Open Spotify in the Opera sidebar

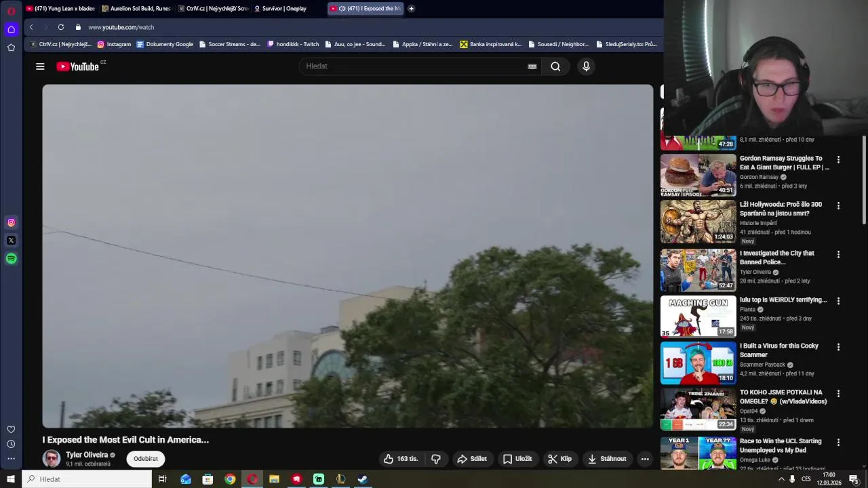click(11, 258)
